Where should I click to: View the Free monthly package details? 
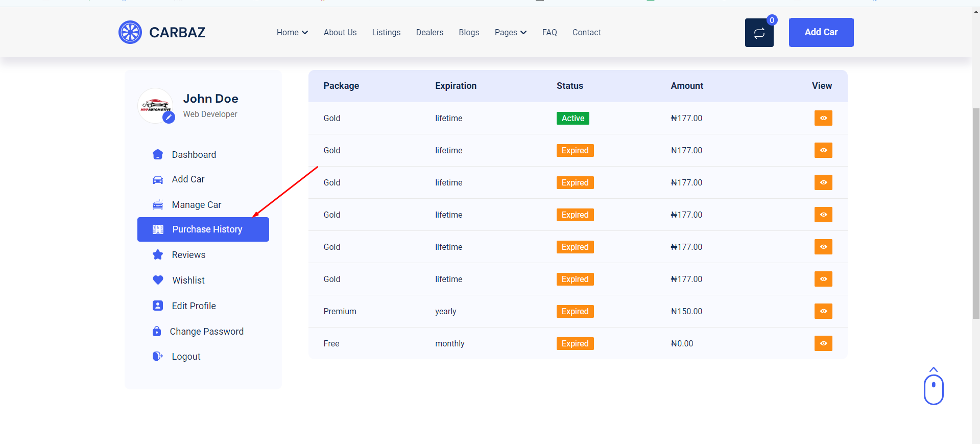(823, 343)
